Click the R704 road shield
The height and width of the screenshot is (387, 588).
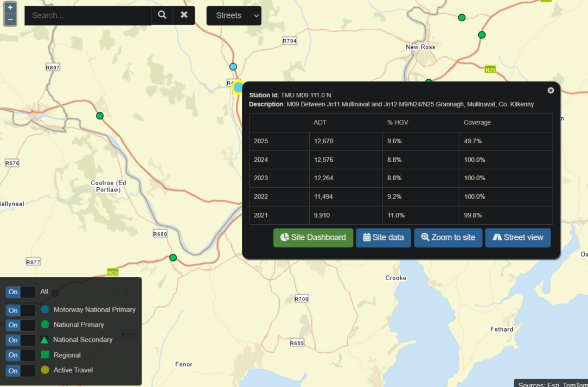click(x=290, y=41)
